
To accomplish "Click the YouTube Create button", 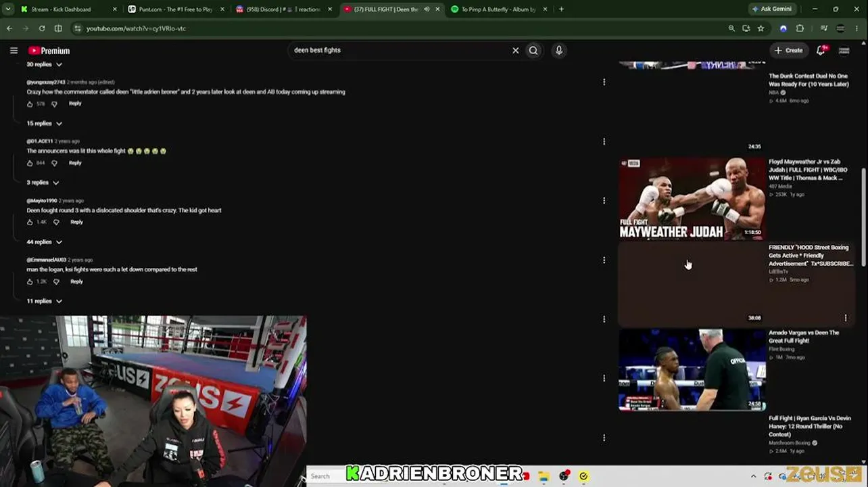I will (789, 50).
